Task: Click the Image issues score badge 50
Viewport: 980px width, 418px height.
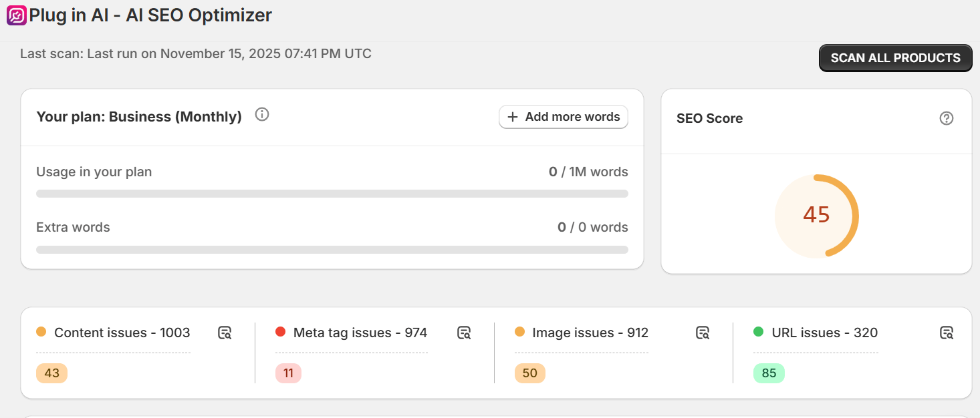Action: point(529,373)
